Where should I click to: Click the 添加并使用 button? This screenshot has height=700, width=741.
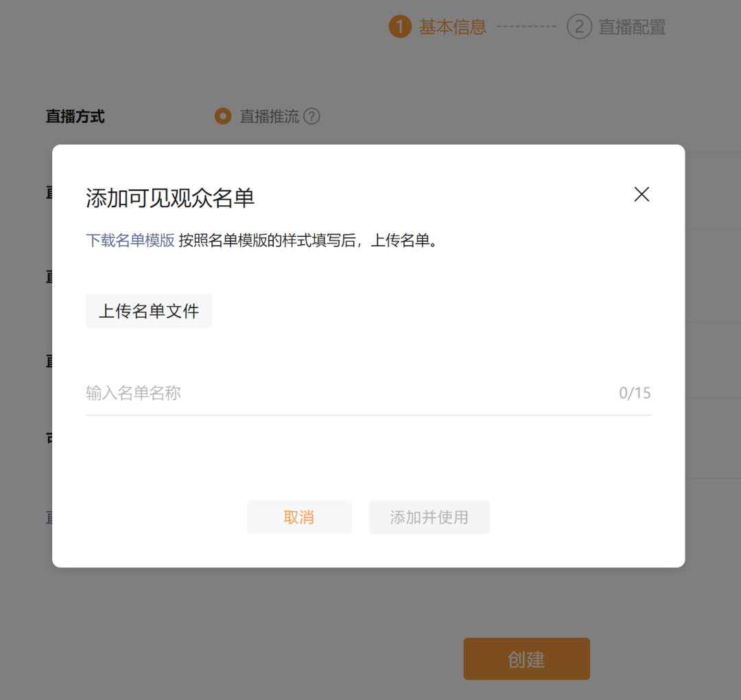[430, 517]
